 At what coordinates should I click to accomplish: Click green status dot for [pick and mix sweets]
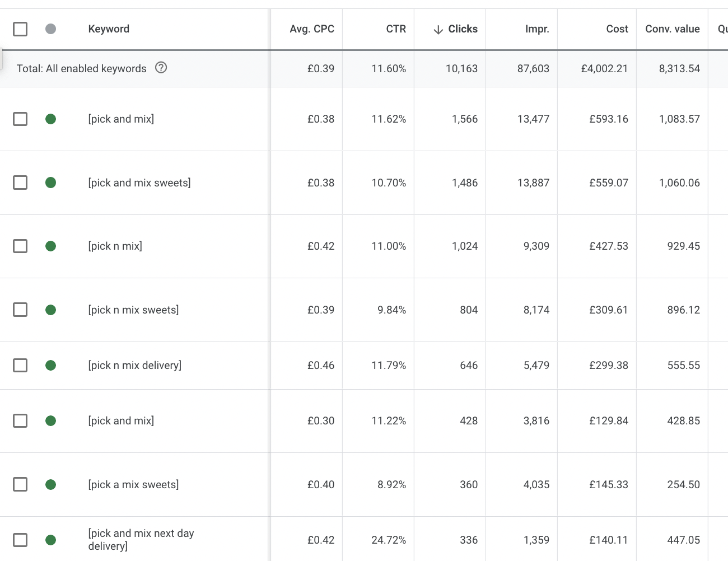pos(50,183)
